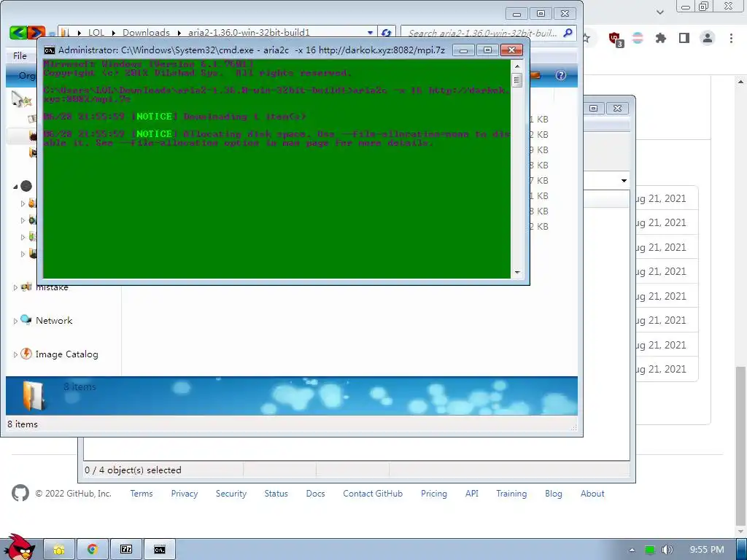Switch to cmd in the taskbar
The height and width of the screenshot is (560, 747).
point(160,550)
